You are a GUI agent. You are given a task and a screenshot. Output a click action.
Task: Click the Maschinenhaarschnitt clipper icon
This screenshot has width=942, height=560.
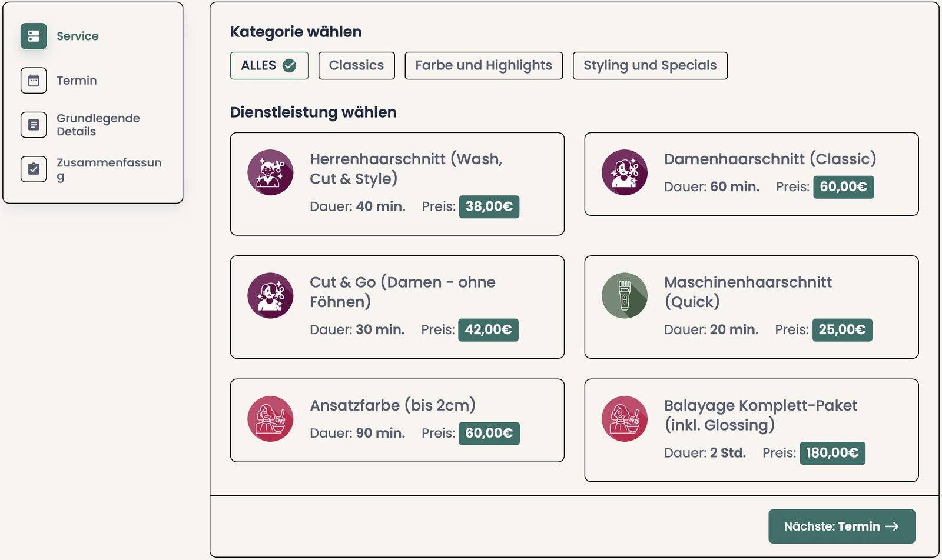pyautogui.click(x=625, y=295)
